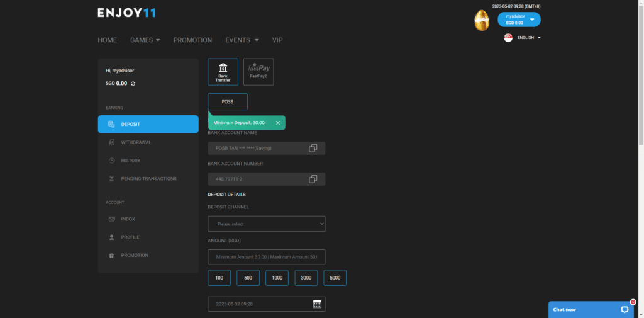Open the chat bubble icon

[625, 309]
